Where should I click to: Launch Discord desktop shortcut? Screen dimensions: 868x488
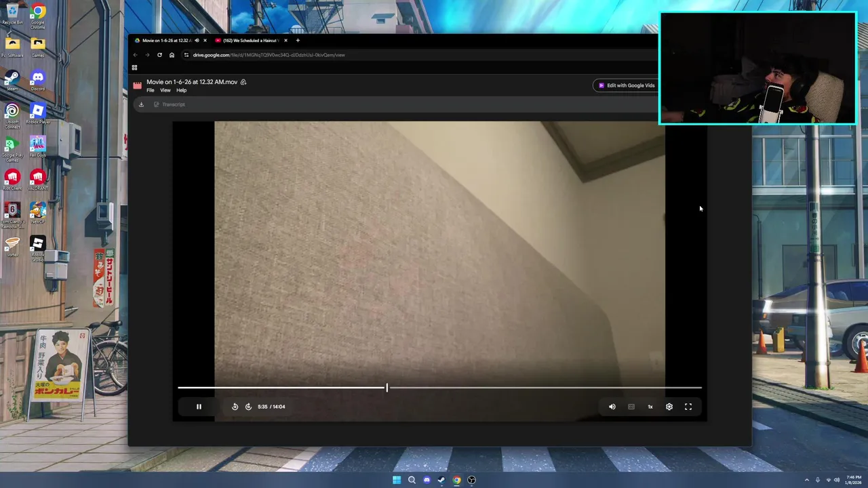pyautogui.click(x=38, y=80)
